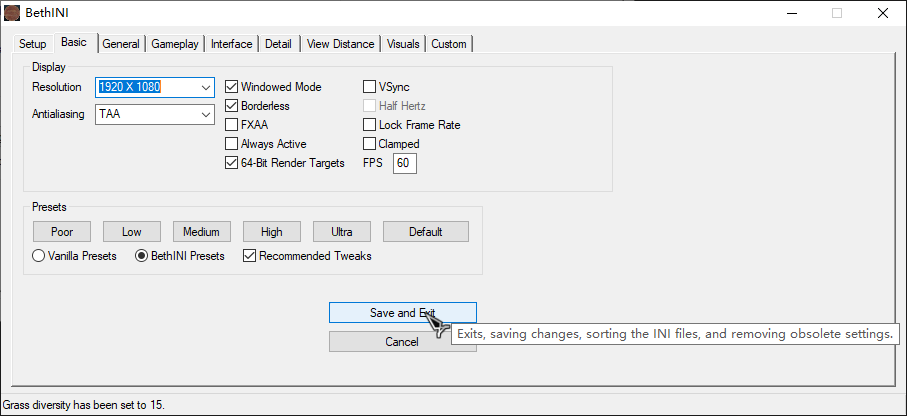Expand the Resolution dropdown
The height and width of the screenshot is (416, 907).
206,87
